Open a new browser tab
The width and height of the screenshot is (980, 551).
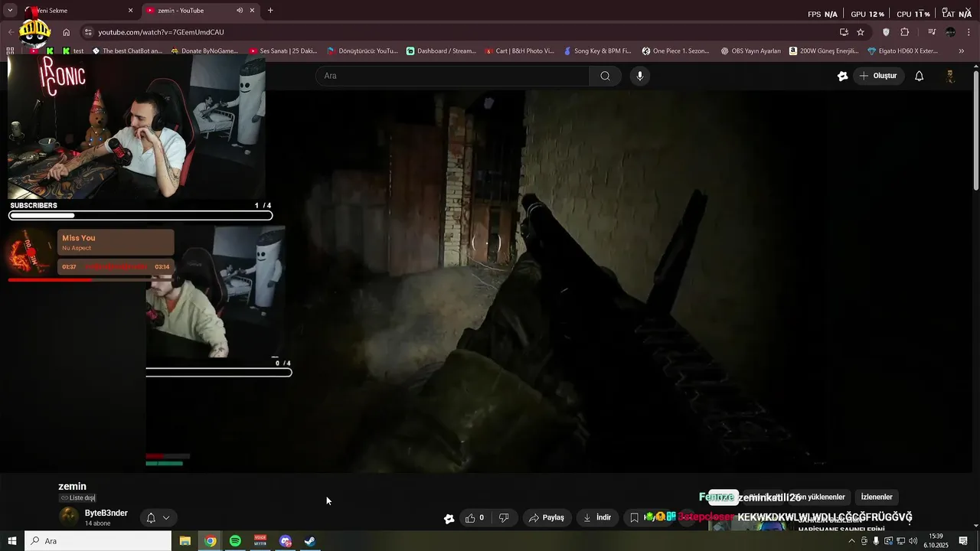point(270,11)
